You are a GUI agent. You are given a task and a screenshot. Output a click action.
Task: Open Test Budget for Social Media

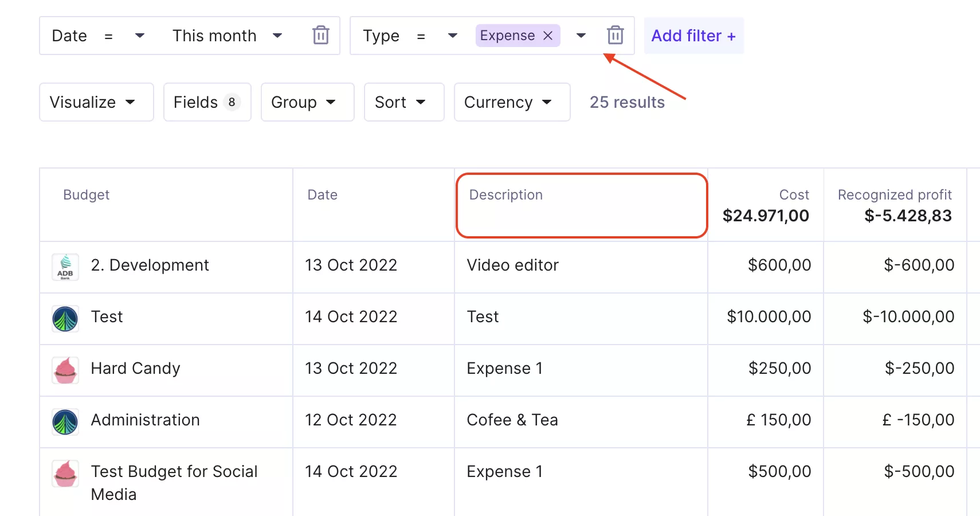tap(174, 483)
